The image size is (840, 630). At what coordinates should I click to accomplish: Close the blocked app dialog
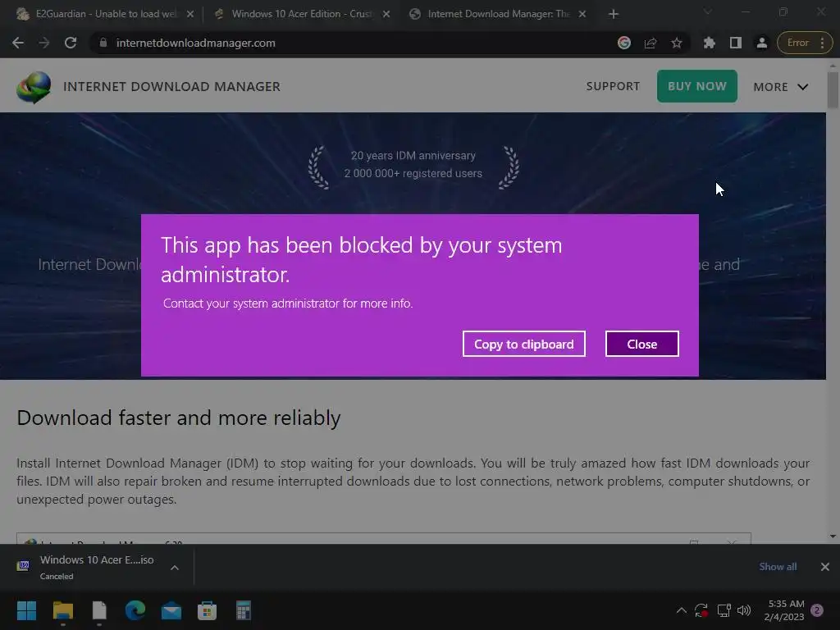pyautogui.click(x=641, y=344)
